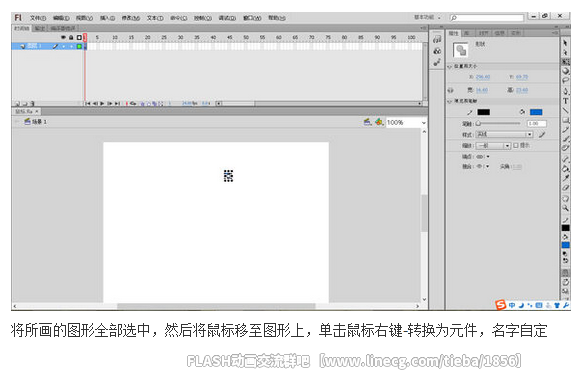
Task: Switch to the Output tab beside Timeline
Action: click(x=39, y=28)
